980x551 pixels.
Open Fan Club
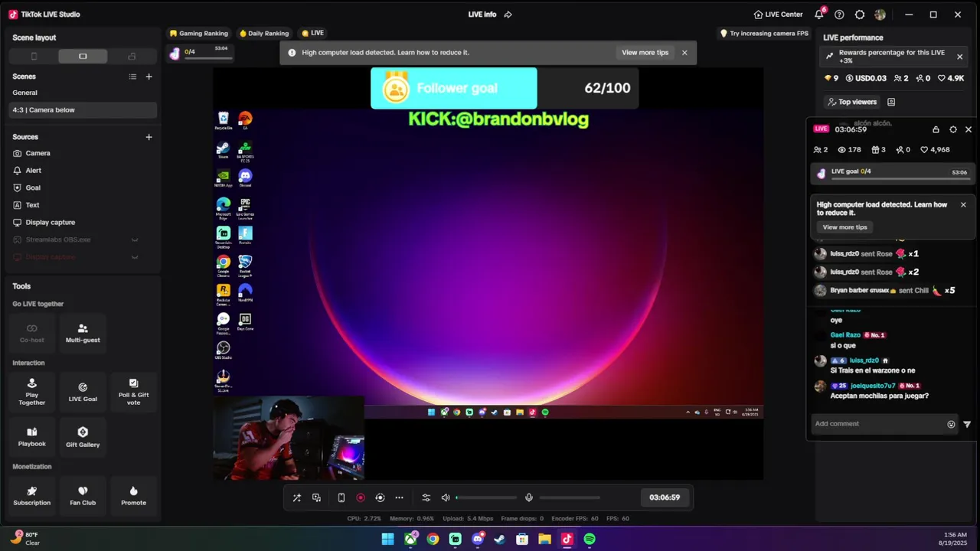click(83, 495)
